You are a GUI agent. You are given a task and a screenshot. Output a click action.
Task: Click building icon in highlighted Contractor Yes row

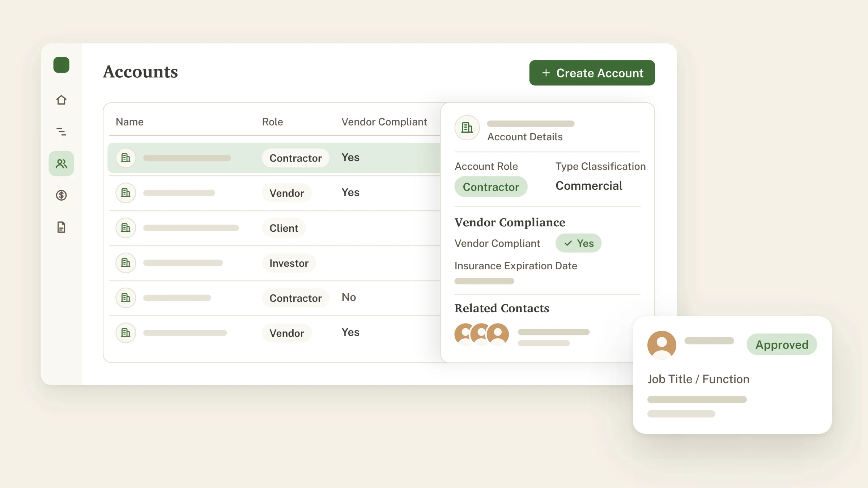125,158
